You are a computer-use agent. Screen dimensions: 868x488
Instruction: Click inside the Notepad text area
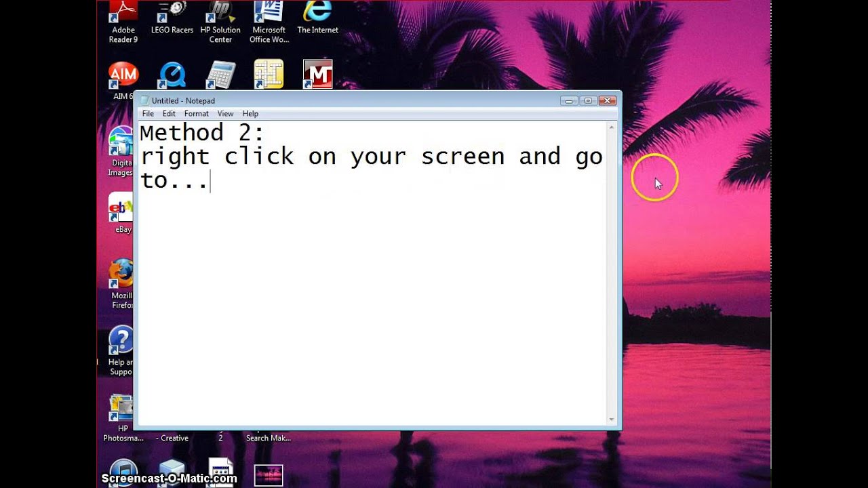point(373,272)
